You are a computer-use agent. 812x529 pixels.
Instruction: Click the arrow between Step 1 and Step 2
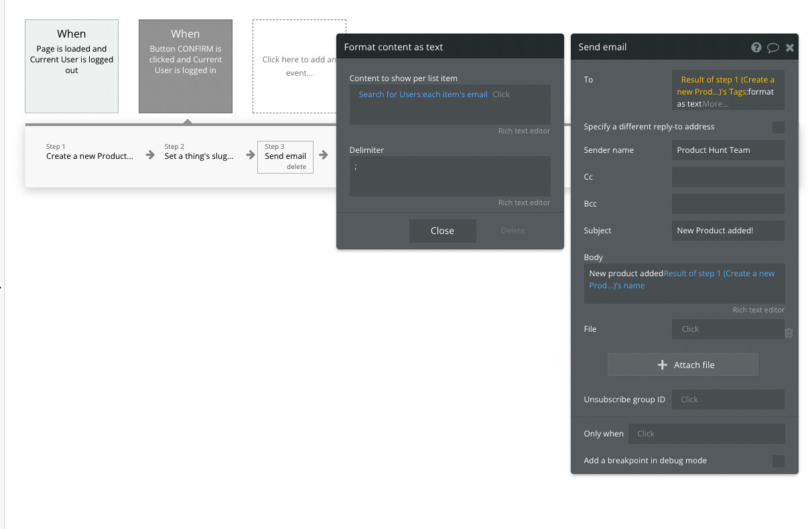tap(149, 154)
